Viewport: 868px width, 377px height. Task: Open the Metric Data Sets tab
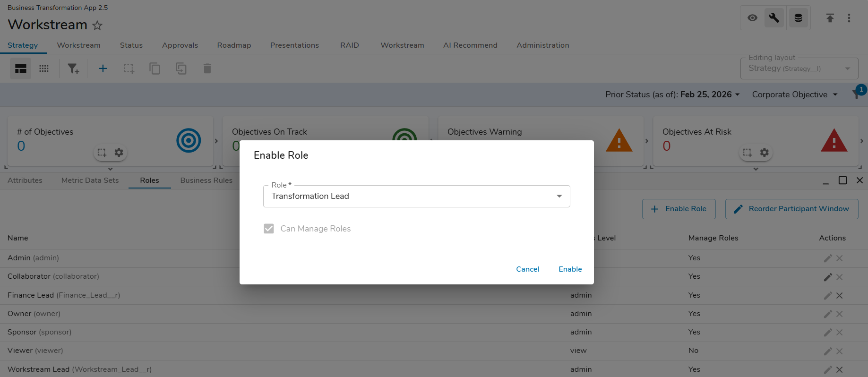[x=90, y=180]
